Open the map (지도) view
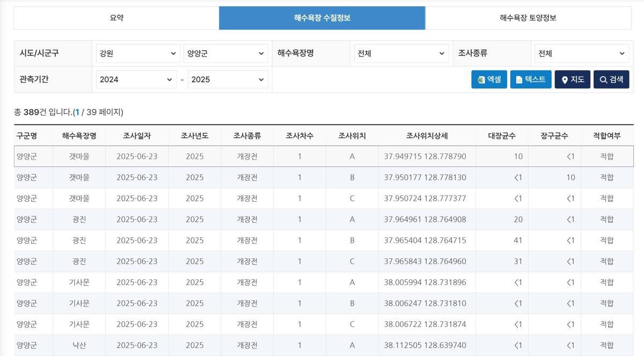 tap(572, 79)
